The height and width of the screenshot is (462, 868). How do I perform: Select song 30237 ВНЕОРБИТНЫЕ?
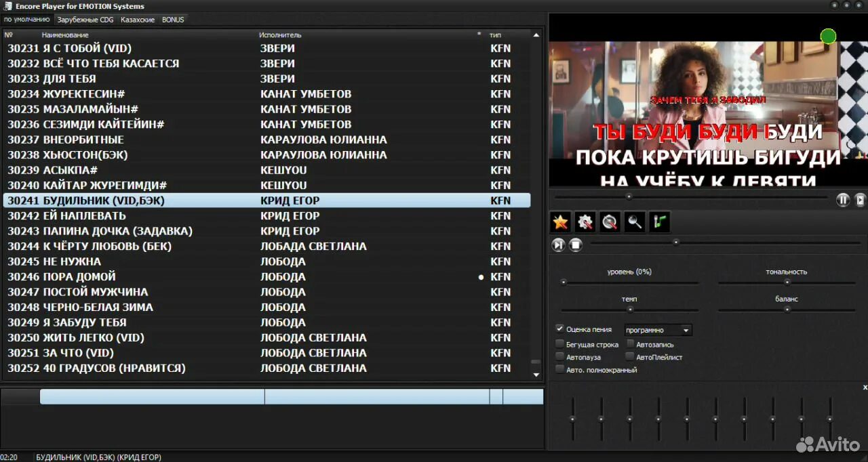pos(267,140)
